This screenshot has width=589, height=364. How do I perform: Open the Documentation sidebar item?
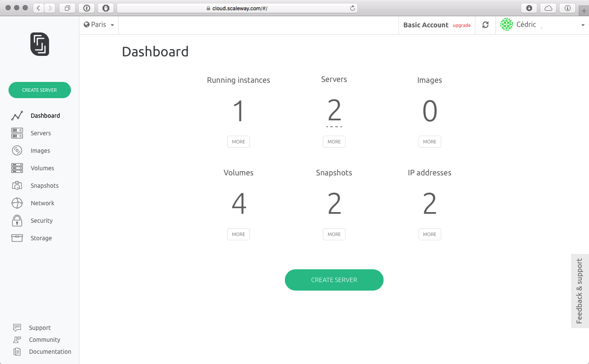click(50, 352)
